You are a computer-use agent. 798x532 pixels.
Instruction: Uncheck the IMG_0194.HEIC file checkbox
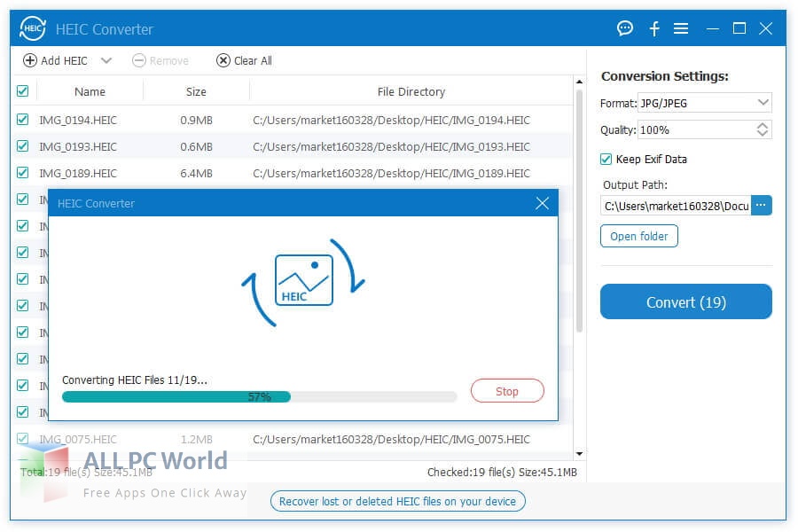(22, 120)
